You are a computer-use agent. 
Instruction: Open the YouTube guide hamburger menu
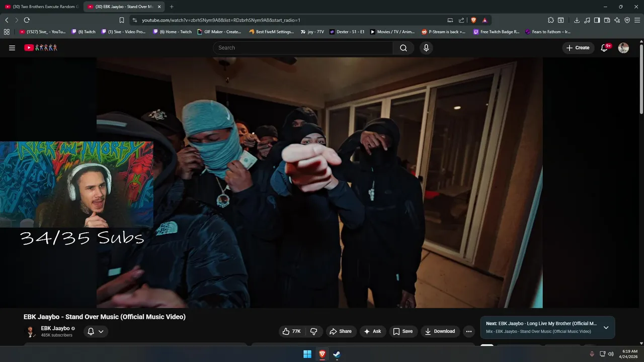(x=12, y=48)
